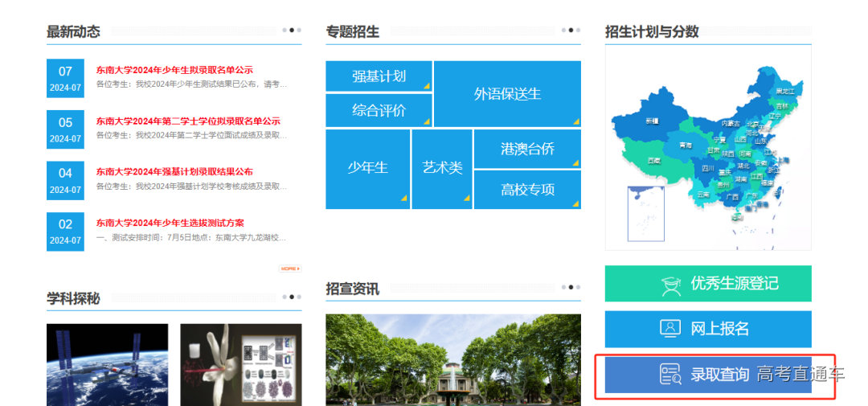Click the search-document icon beside 录取查询
The image size is (868, 406).
point(670,374)
